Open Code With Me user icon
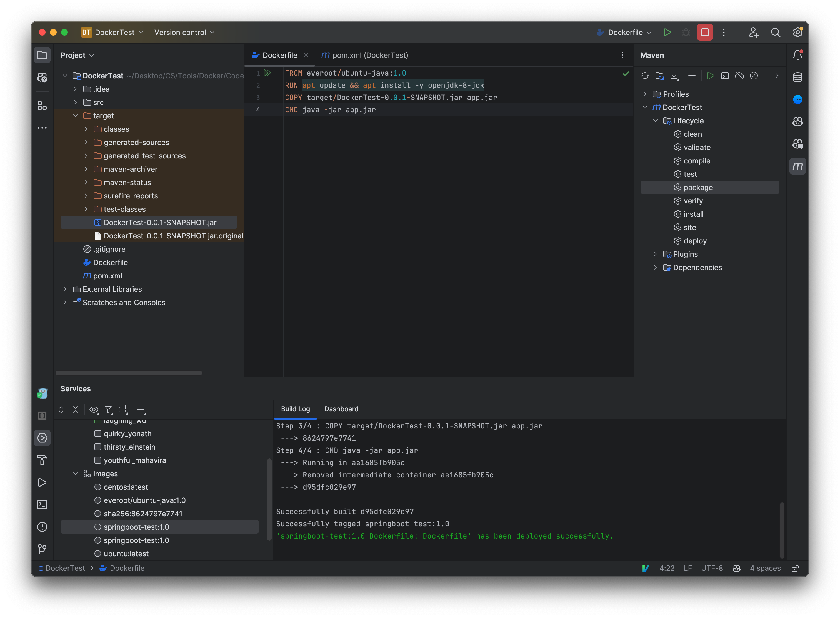Image resolution: width=840 pixels, height=618 pixels. click(x=754, y=33)
